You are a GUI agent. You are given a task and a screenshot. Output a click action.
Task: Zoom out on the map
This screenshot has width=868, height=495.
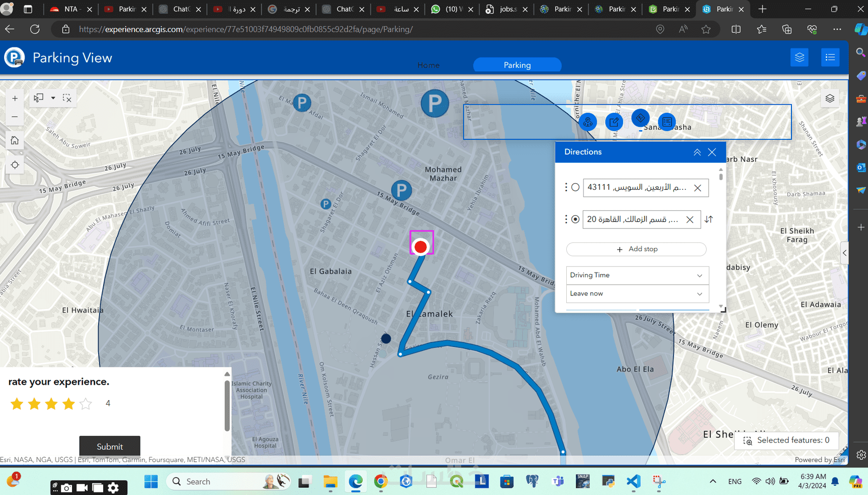tap(15, 117)
